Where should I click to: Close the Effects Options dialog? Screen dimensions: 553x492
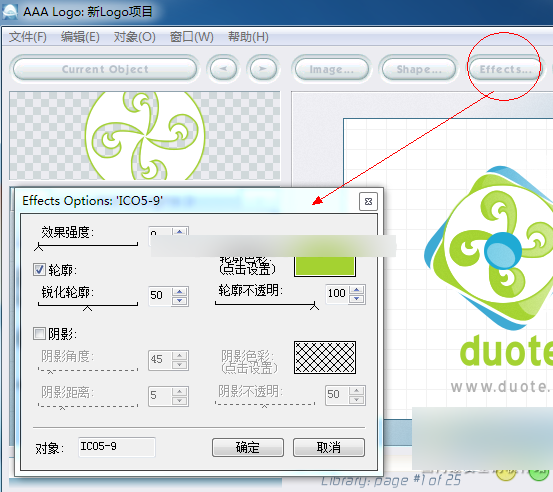click(368, 201)
